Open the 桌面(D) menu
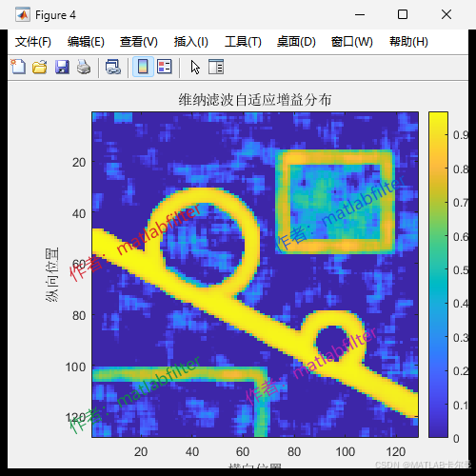This screenshot has width=476, height=476. (x=296, y=42)
